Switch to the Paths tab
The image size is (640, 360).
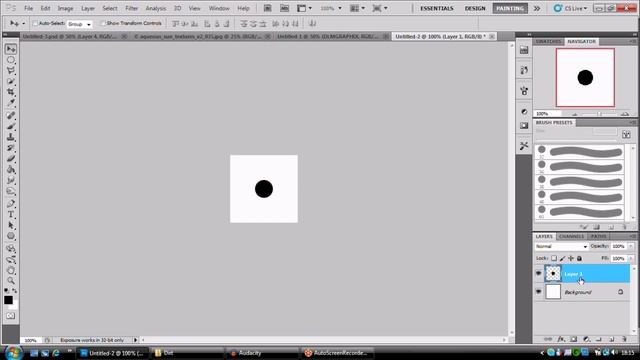[598, 236]
